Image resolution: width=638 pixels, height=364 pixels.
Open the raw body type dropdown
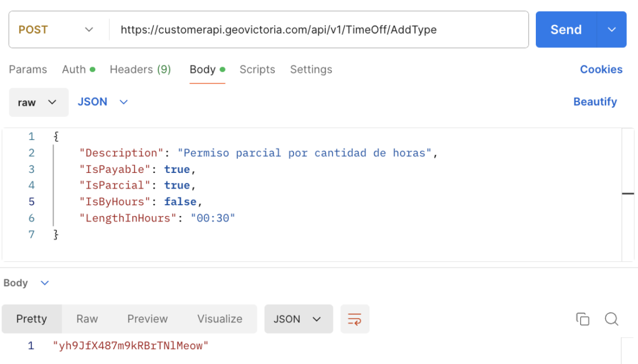coord(39,102)
